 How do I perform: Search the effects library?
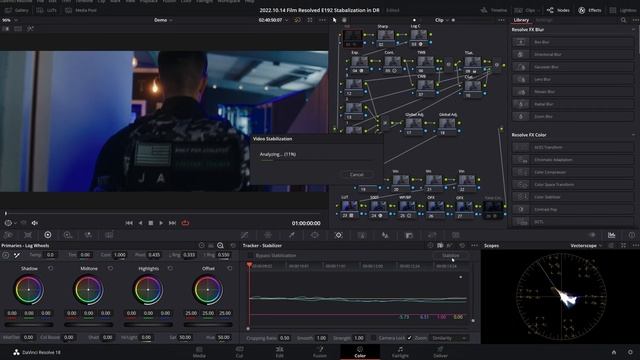623,20
